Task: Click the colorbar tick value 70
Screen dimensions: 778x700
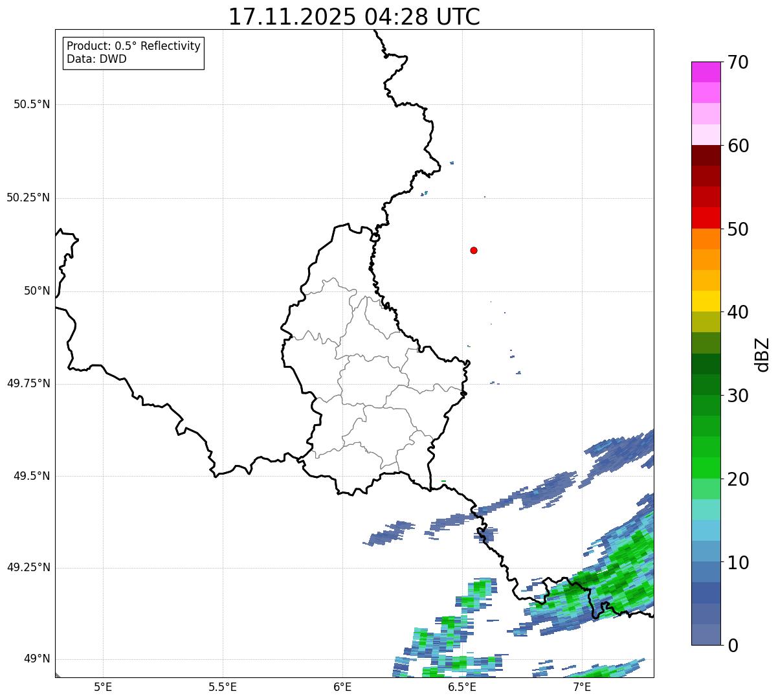Action: pyautogui.click(x=737, y=62)
